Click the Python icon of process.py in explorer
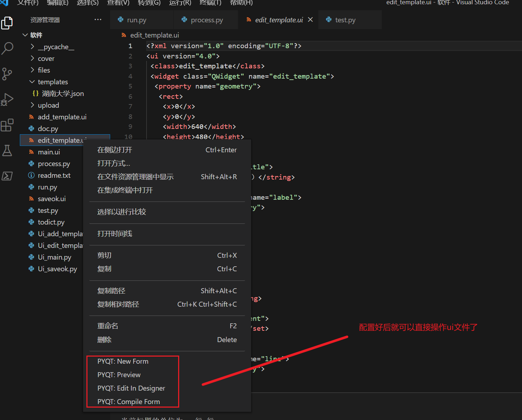The width and height of the screenshot is (522, 420). [x=32, y=164]
